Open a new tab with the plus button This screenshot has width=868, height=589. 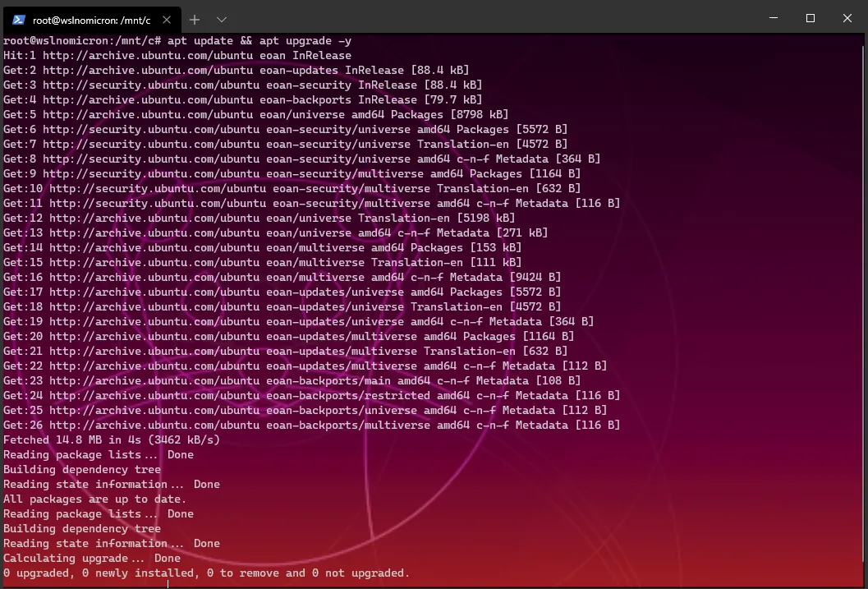click(195, 19)
